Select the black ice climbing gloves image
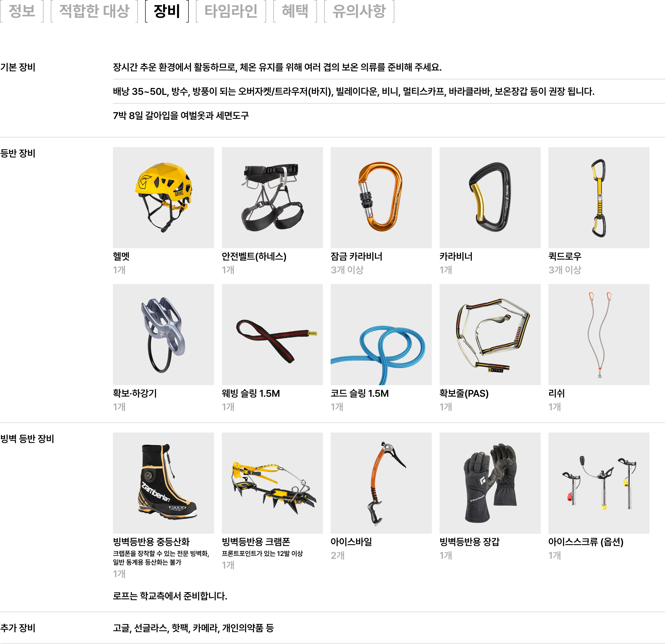 pyautogui.click(x=490, y=483)
